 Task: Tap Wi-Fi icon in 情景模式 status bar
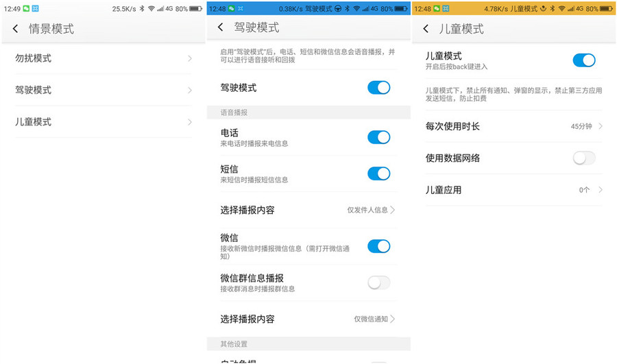pos(151,8)
